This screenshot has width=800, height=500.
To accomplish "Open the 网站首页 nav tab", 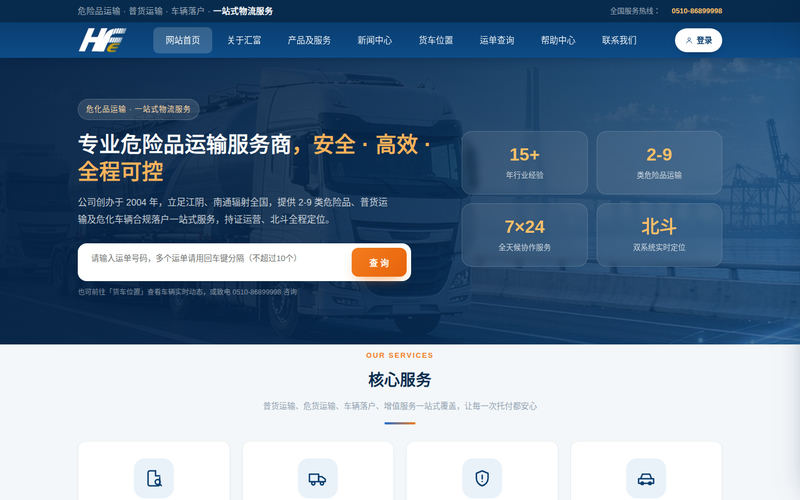I will (183, 40).
